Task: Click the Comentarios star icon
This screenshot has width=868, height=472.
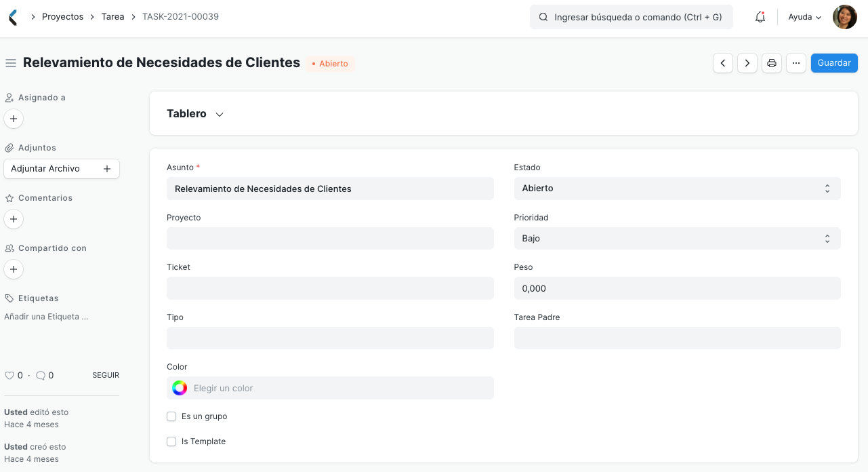Action: [x=9, y=198]
